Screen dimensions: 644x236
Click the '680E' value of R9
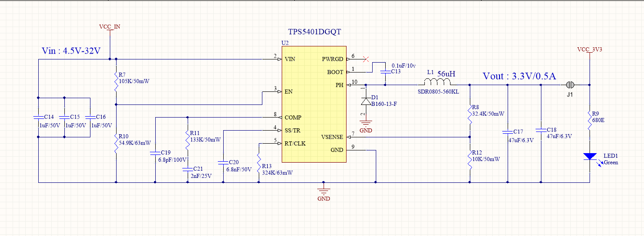599,120
